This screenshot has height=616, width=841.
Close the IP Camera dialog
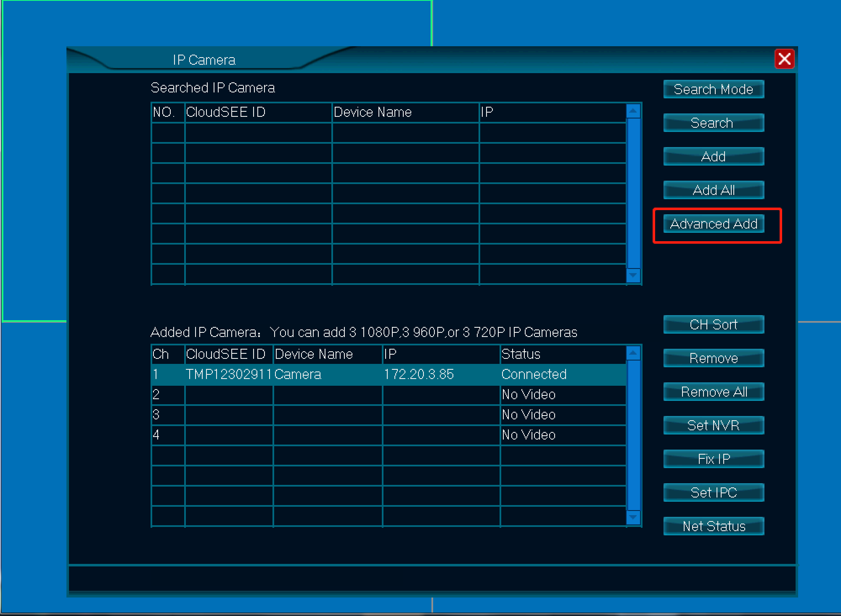click(x=784, y=59)
